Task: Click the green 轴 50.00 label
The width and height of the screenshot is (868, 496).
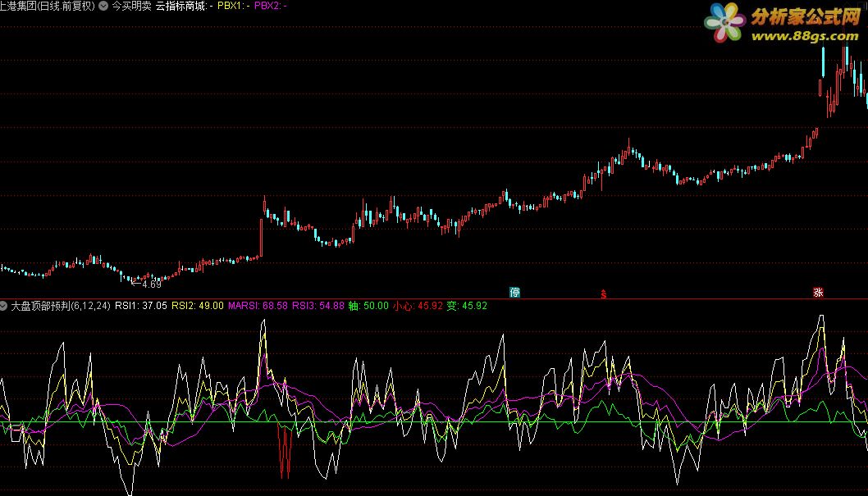Action: pos(368,306)
